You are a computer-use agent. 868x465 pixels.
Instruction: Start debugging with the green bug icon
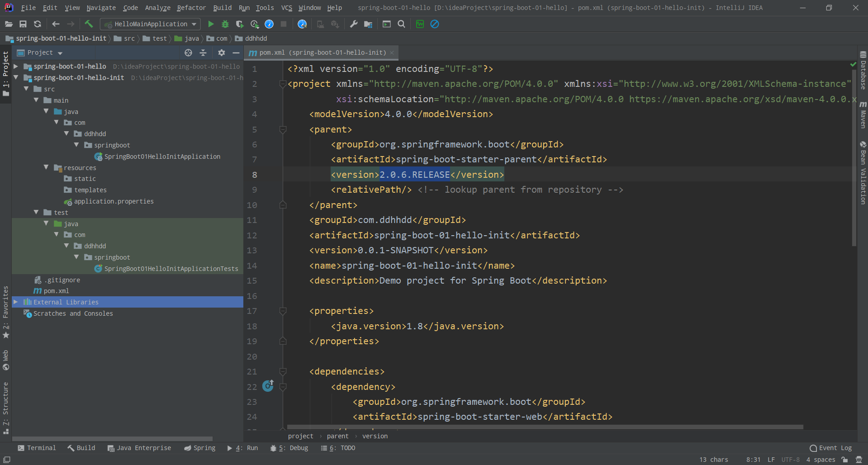coord(225,24)
